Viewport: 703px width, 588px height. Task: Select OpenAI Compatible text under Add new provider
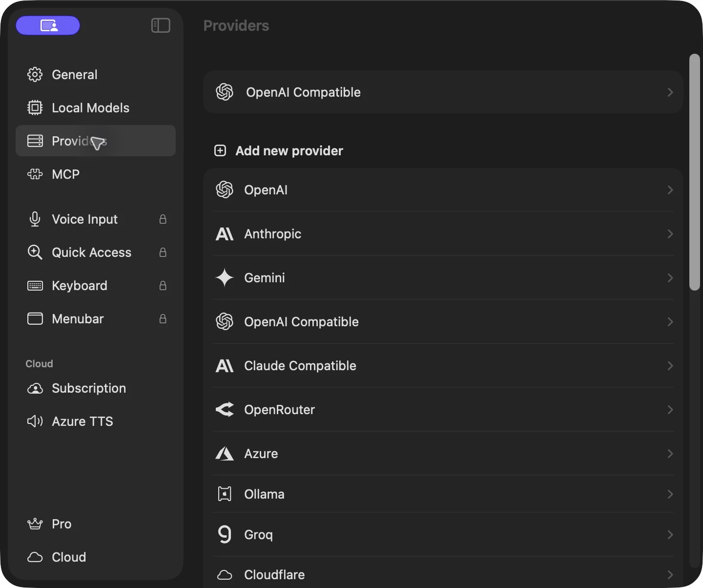pyautogui.click(x=301, y=321)
